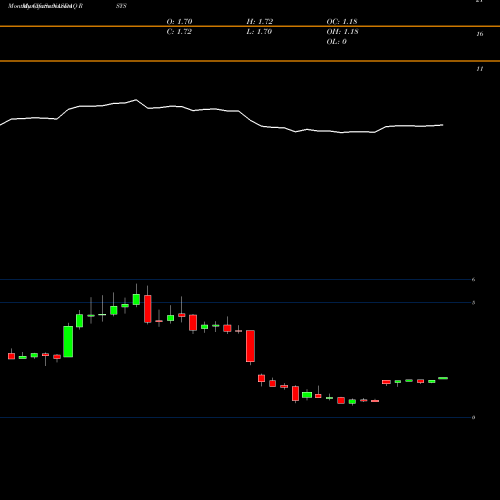Click the "SYS" label at top
Screen dimensions: 500x500
point(121,6)
